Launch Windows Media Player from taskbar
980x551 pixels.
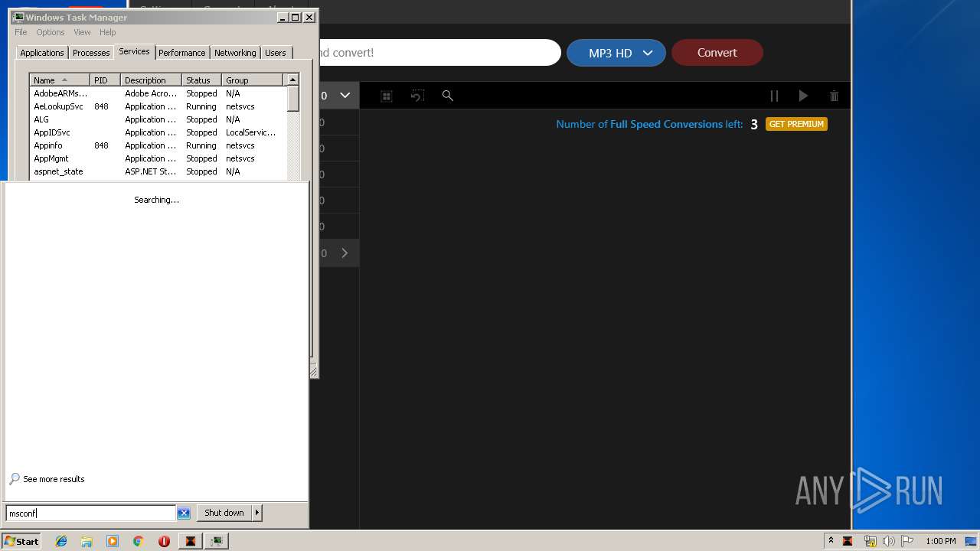point(113,541)
